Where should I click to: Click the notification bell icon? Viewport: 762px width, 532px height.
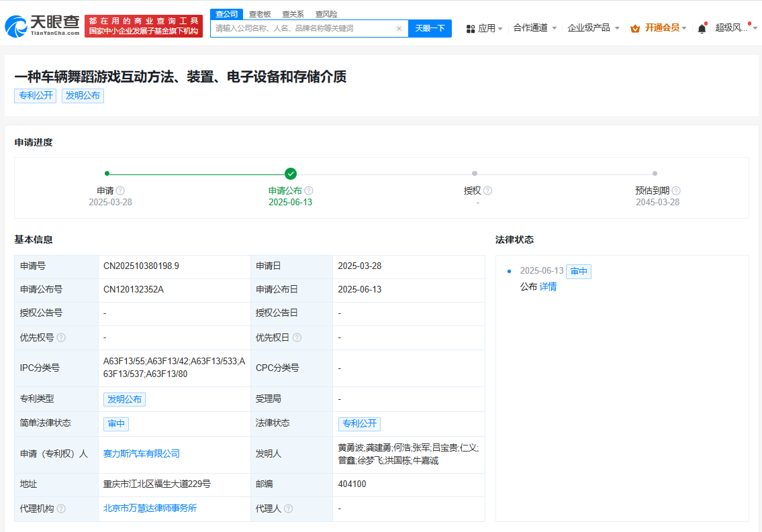702,28
